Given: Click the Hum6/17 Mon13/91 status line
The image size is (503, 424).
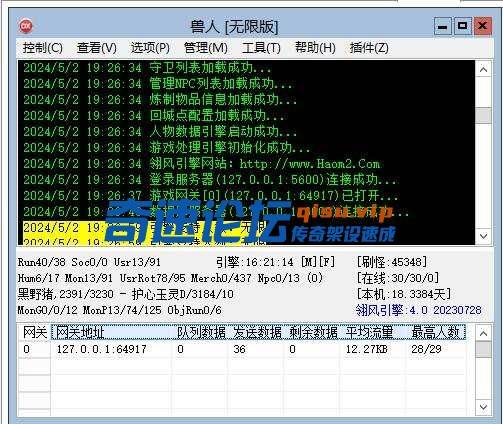Looking at the screenshot, I should click(x=170, y=278).
